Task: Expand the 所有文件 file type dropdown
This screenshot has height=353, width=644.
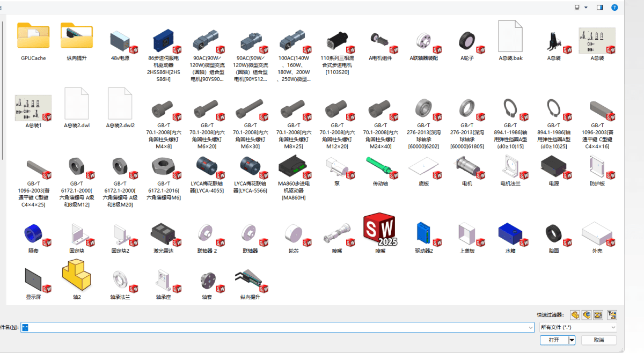Action: tap(577, 327)
